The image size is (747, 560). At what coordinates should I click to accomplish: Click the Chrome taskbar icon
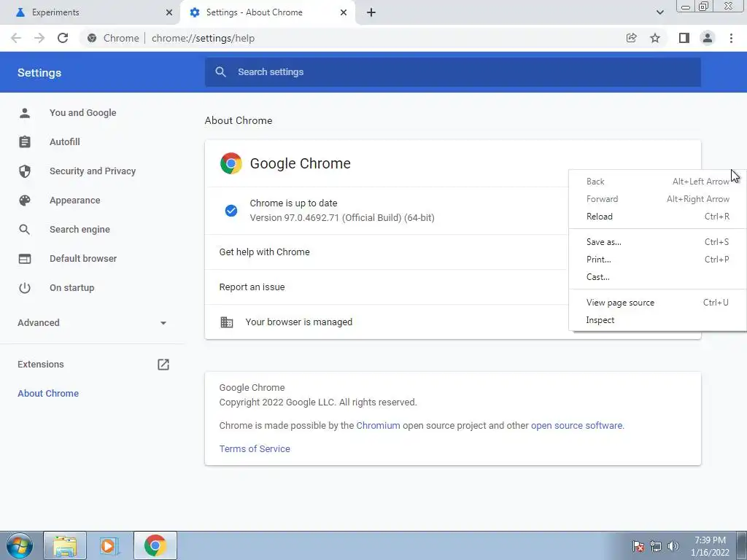155,545
